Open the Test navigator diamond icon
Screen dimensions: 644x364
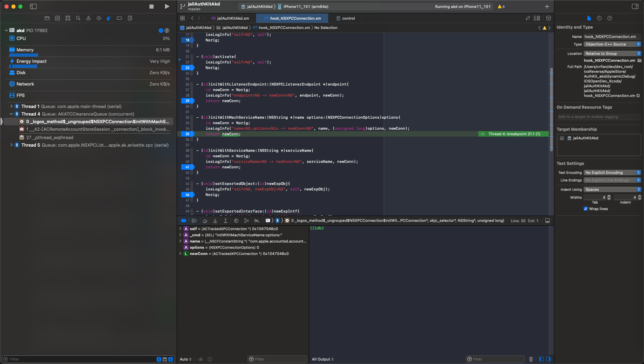click(99, 18)
